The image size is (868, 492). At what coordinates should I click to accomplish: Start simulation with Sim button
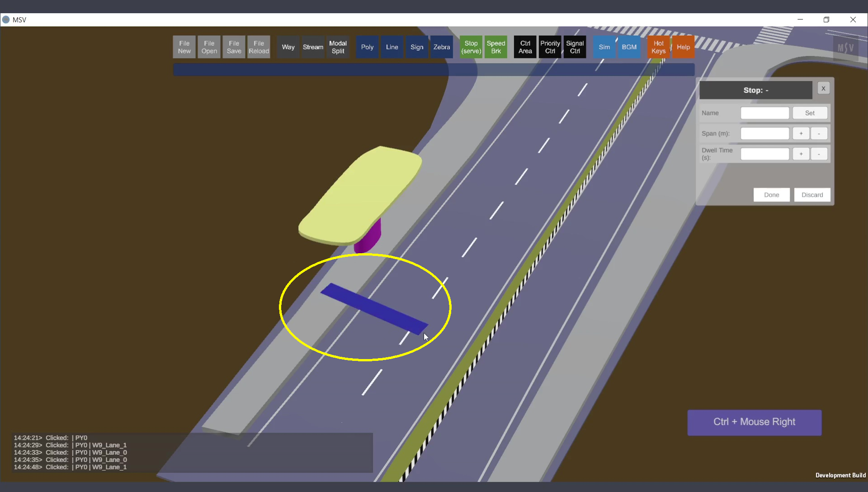coord(604,47)
